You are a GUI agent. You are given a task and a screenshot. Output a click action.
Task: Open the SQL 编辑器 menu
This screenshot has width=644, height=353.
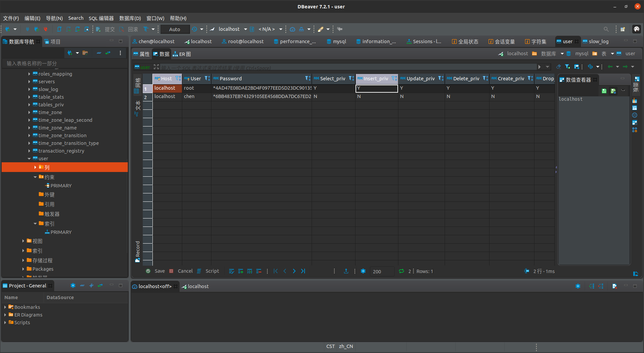pos(101,18)
